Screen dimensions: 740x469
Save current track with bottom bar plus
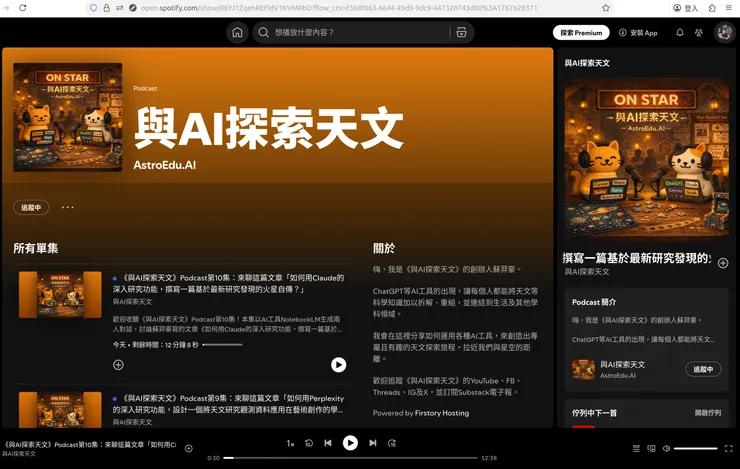pos(188,448)
